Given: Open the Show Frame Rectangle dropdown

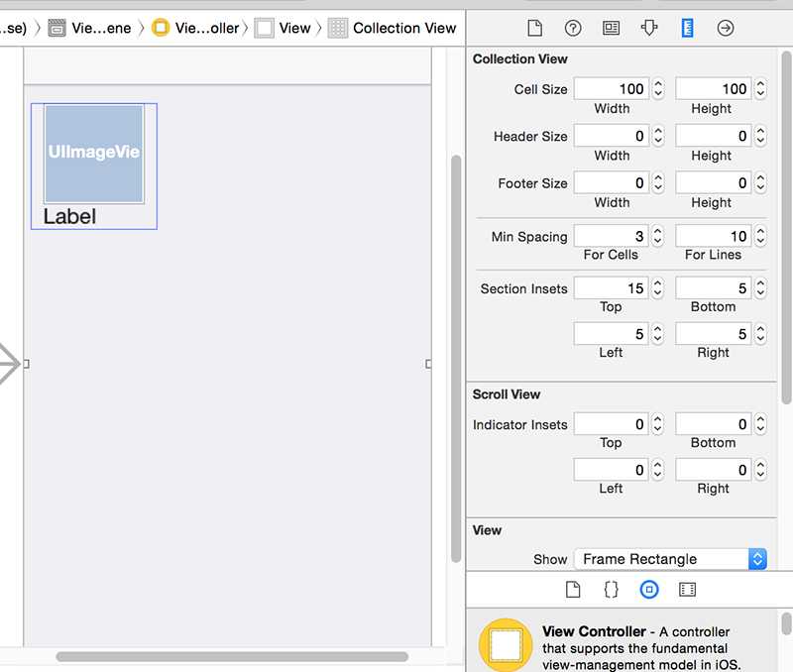Looking at the screenshot, I should (x=670, y=559).
